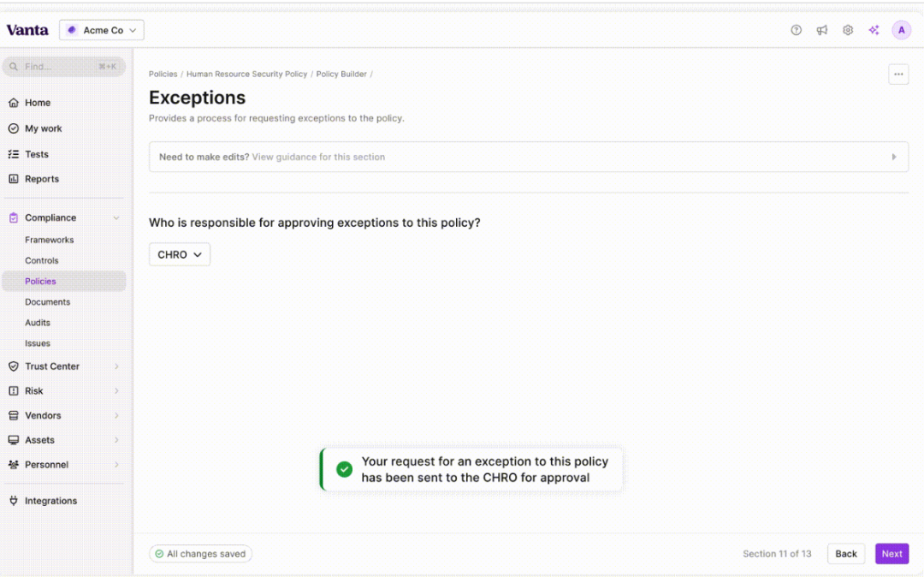
Task: Go to Home in the sidebar
Action: pyautogui.click(x=38, y=103)
